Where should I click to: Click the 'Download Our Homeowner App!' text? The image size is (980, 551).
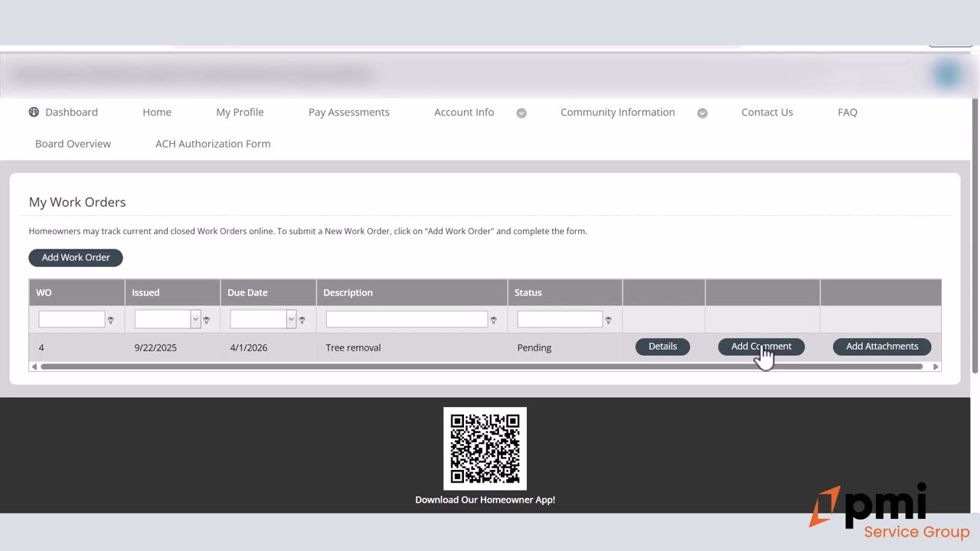pos(485,500)
